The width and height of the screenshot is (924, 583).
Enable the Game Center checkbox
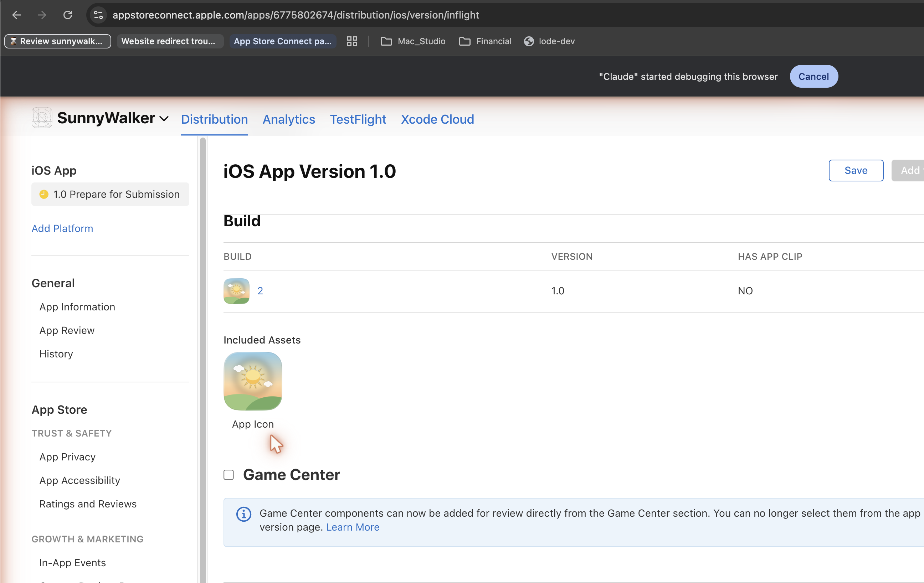point(229,475)
